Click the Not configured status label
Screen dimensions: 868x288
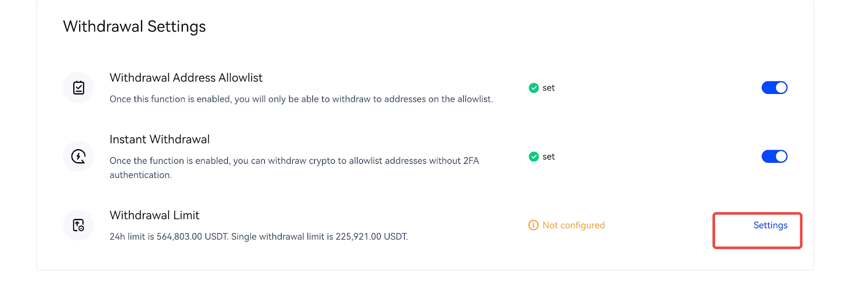point(573,225)
